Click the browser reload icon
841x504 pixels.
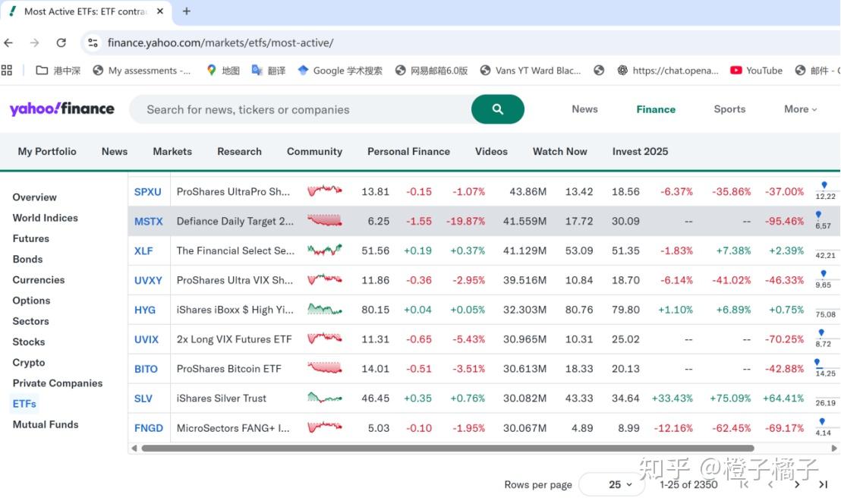point(61,43)
